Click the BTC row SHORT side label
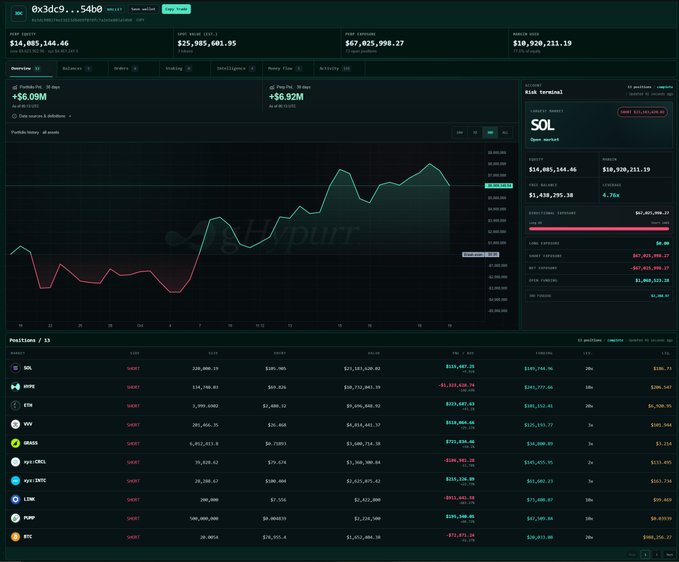 tap(133, 537)
